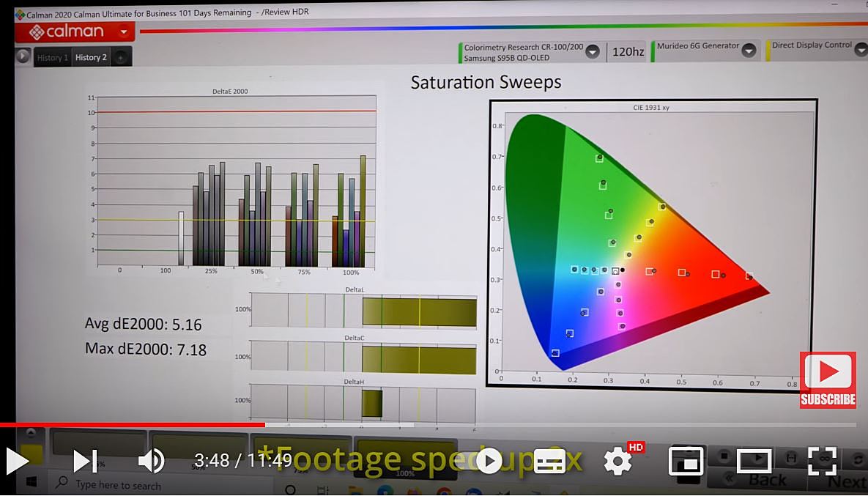The width and height of the screenshot is (868, 496).
Task: Enter fullscreen mode
Action: point(822,461)
